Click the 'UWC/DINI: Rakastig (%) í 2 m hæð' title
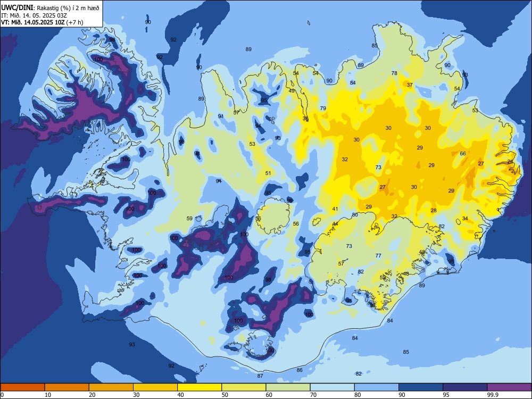 (50, 7)
